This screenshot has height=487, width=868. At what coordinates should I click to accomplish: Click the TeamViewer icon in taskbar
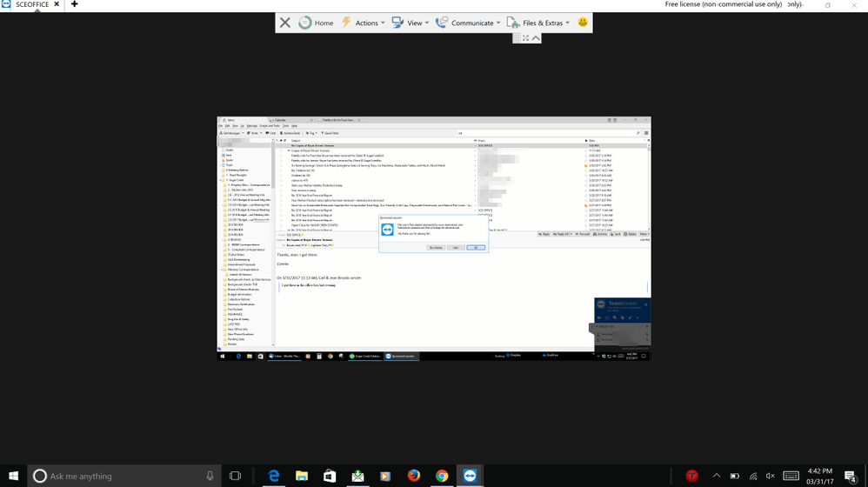coord(470,476)
